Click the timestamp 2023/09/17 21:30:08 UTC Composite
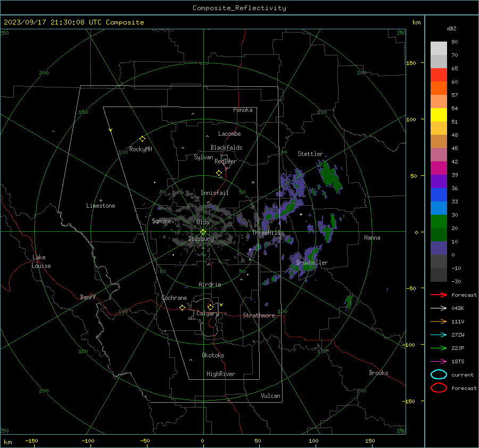Screen dimensions: 479x448 tap(73, 22)
